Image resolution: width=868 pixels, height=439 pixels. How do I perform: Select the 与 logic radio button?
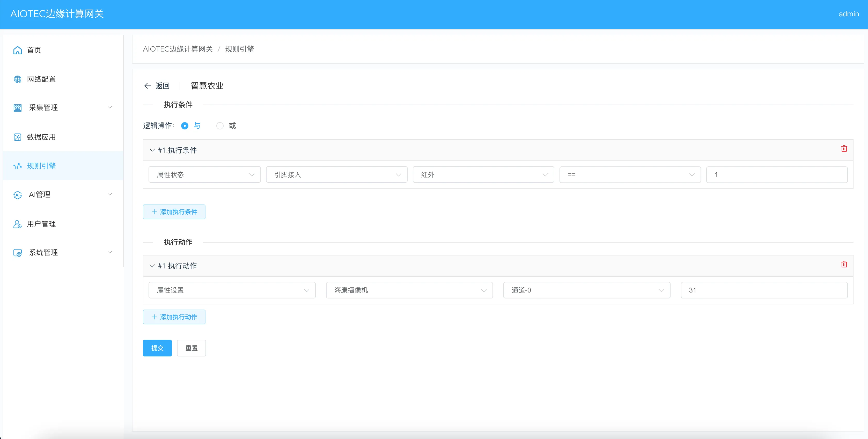pos(185,126)
